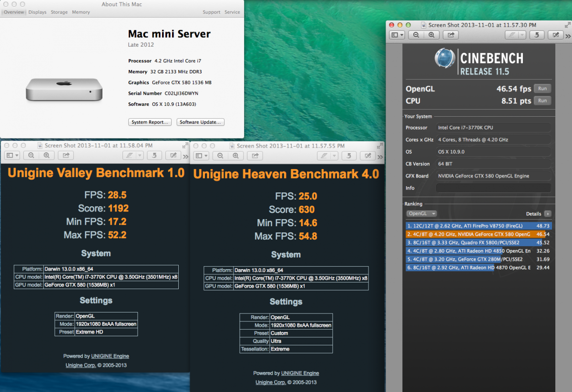
Task: Click the document icon in the Cinebench Preview title
Action: coord(424,25)
